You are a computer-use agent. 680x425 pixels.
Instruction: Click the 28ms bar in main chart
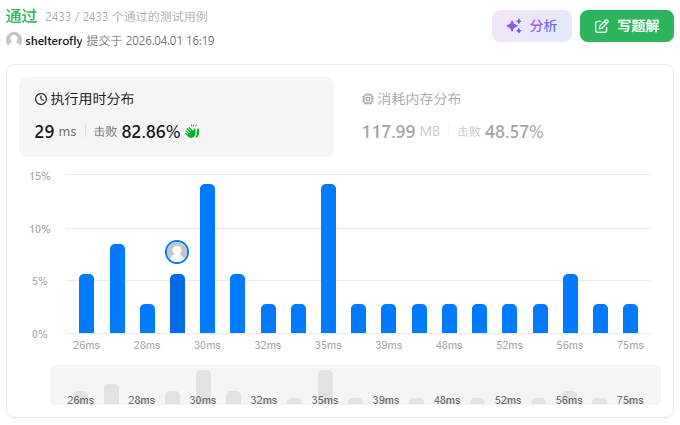pyautogui.click(x=147, y=318)
